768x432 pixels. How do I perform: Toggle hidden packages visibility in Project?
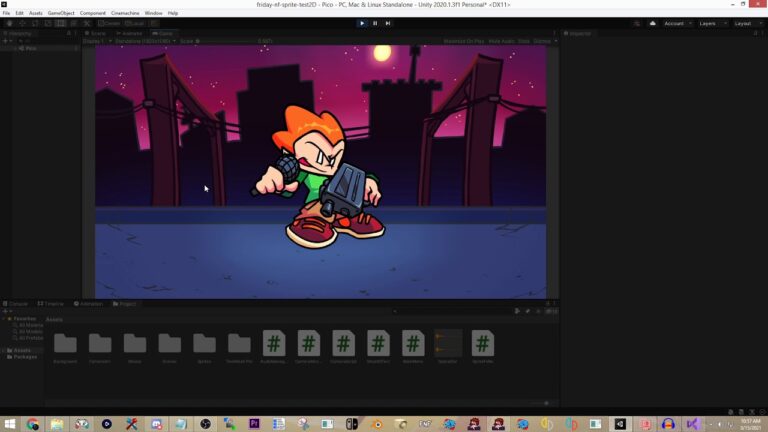pyautogui.click(x=550, y=311)
